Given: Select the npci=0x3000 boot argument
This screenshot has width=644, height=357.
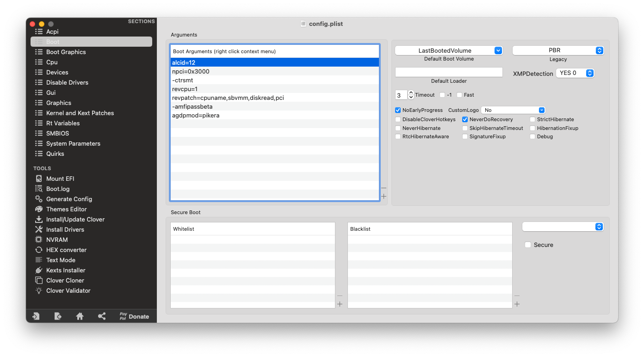Looking at the screenshot, I should tap(275, 71).
